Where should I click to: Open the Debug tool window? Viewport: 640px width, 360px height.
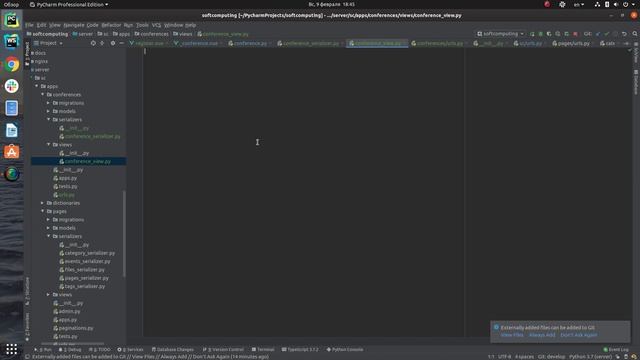coord(70,349)
